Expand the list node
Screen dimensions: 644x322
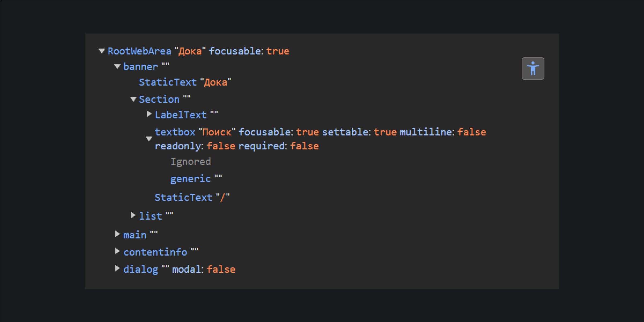coord(133,215)
